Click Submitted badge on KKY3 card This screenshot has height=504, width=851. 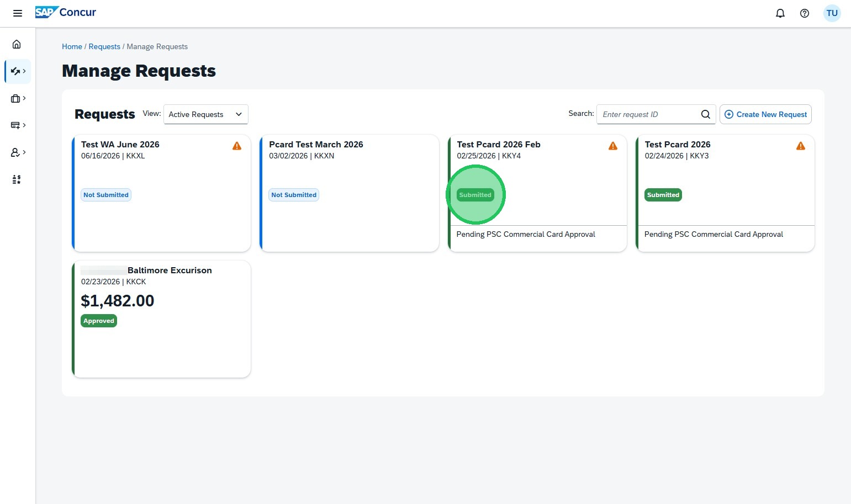663,195
